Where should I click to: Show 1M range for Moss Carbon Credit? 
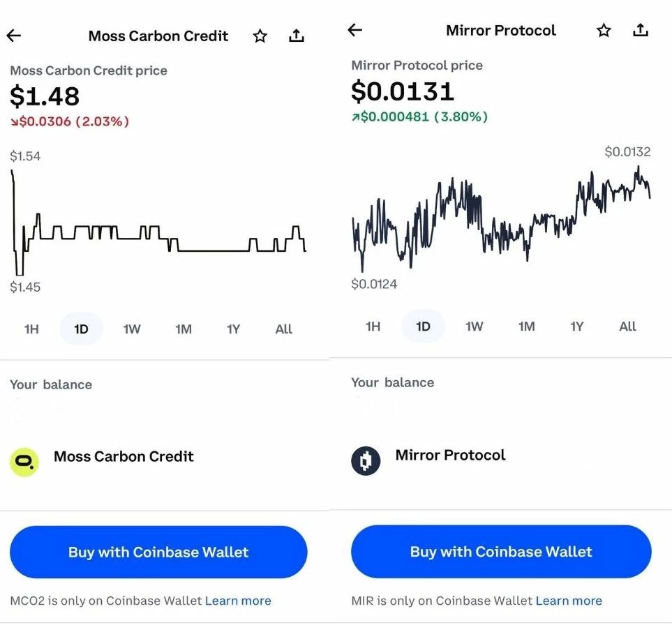point(183,329)
